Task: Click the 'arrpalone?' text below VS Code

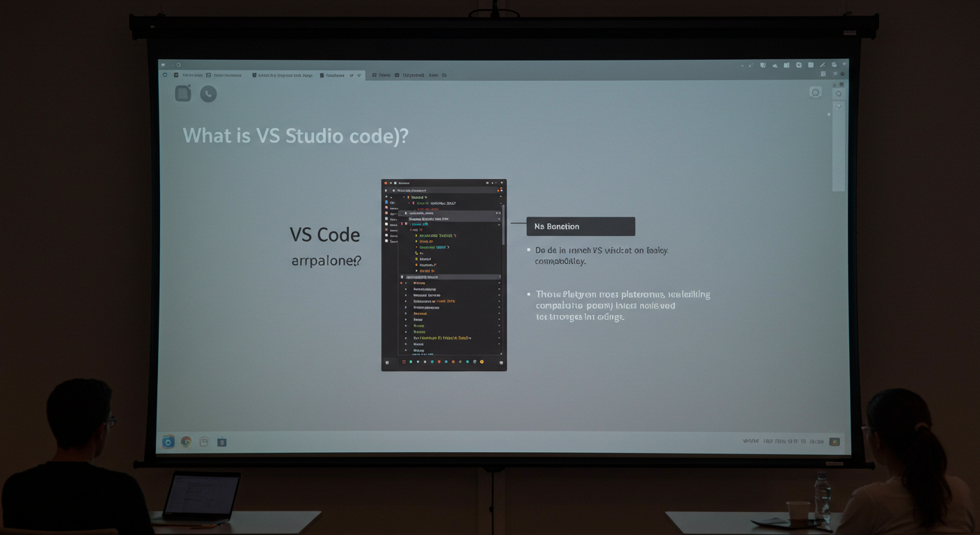Action: (x=326, y=262)
